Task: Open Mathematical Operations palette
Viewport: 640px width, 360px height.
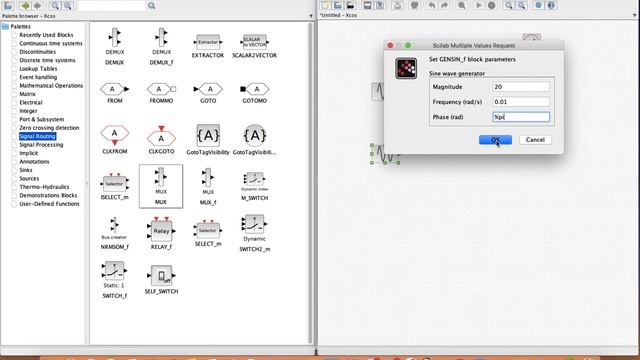Action: pos(51,86)
